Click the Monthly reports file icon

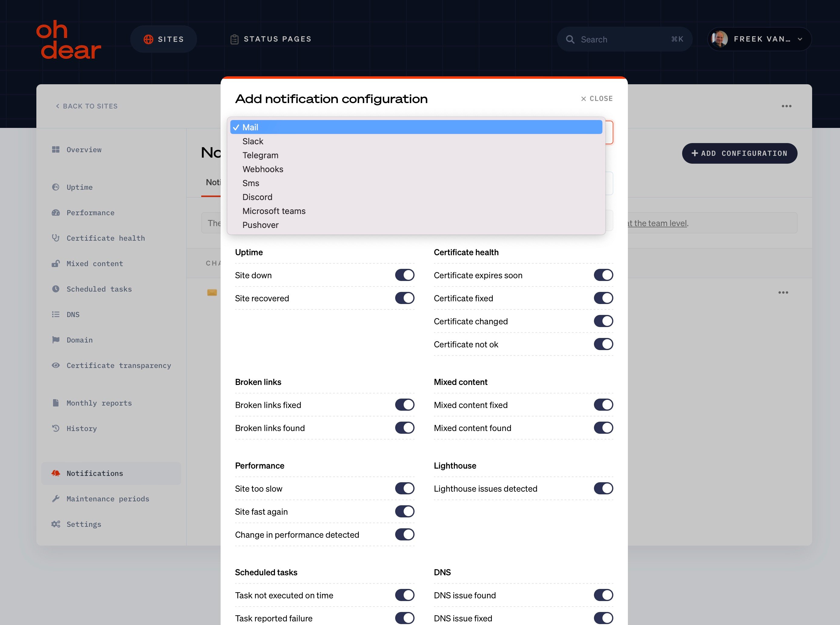coord(55,403)
